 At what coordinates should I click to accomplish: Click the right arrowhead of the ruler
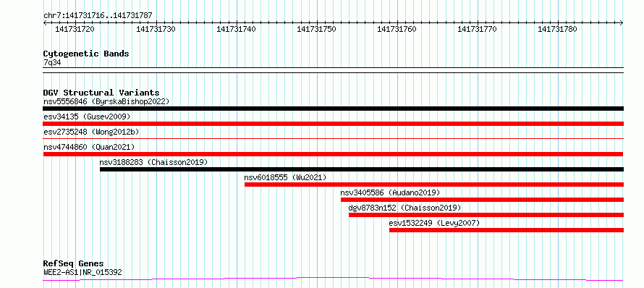point(622,22)
